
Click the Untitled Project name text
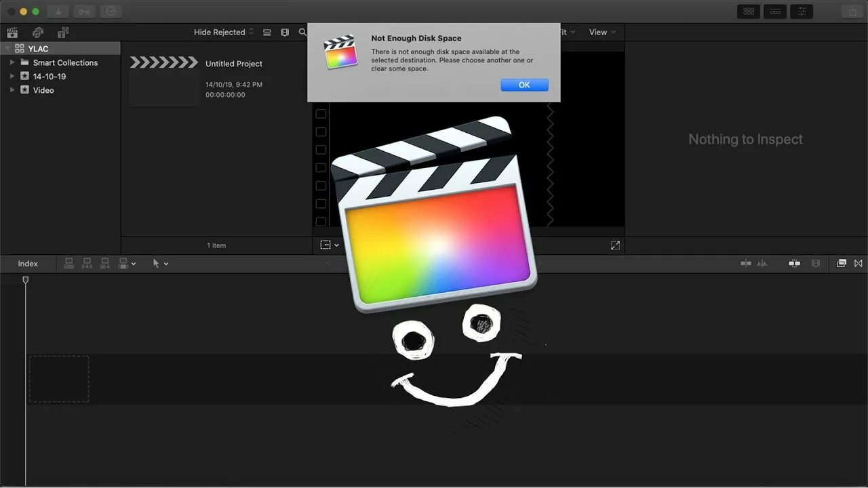point(234,64)
